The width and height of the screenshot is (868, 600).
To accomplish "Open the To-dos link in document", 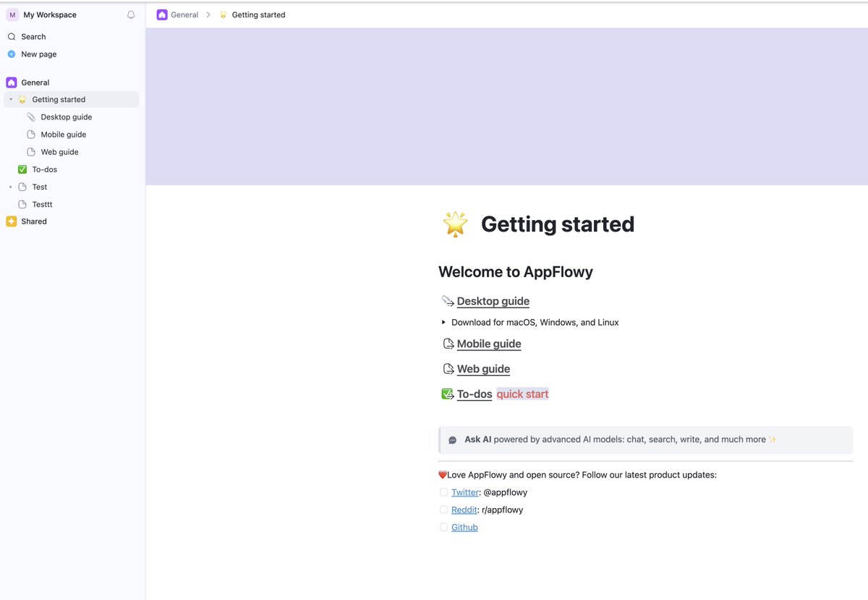I will click(475, 394).
